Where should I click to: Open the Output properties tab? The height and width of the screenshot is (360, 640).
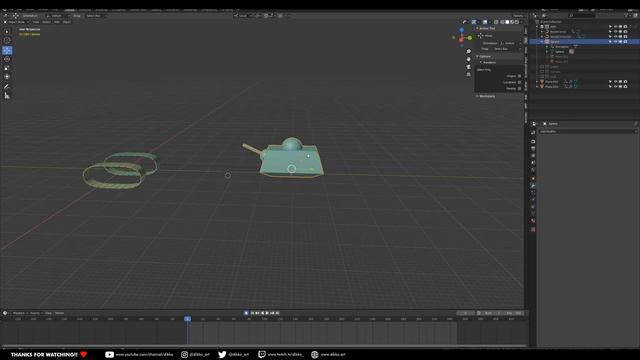point(533,149)
